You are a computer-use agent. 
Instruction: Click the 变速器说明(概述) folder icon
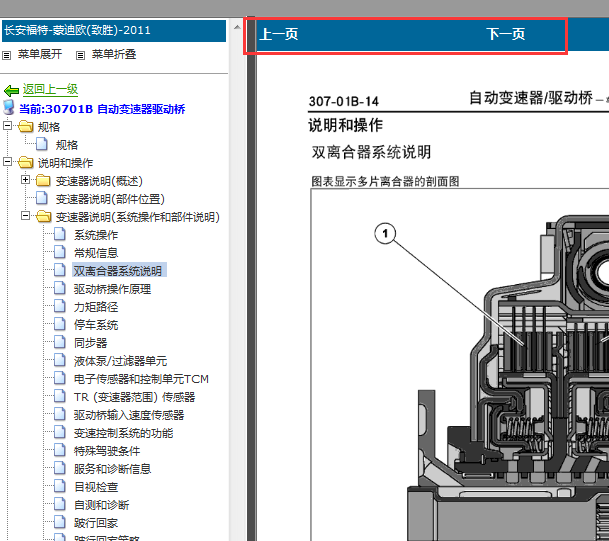[x=44, y=180]
